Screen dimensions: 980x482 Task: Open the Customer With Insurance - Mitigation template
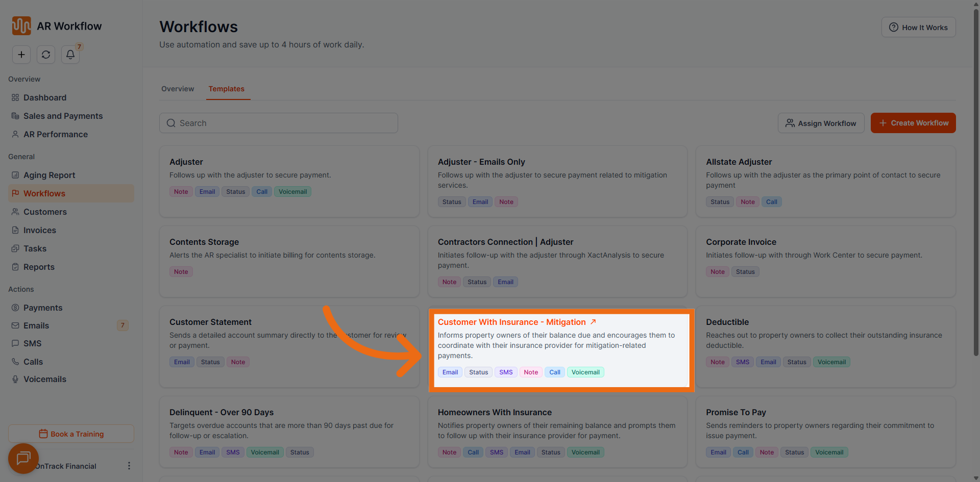[511, 322]
